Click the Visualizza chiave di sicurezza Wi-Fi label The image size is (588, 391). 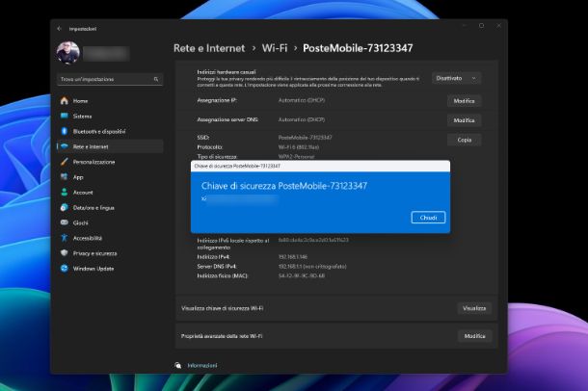pos(222,308)
